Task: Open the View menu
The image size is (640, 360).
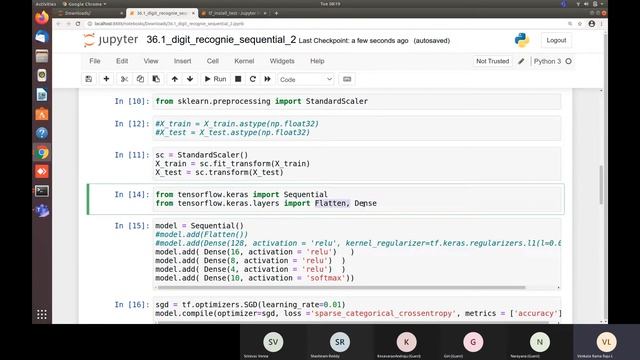Action: 151,61
